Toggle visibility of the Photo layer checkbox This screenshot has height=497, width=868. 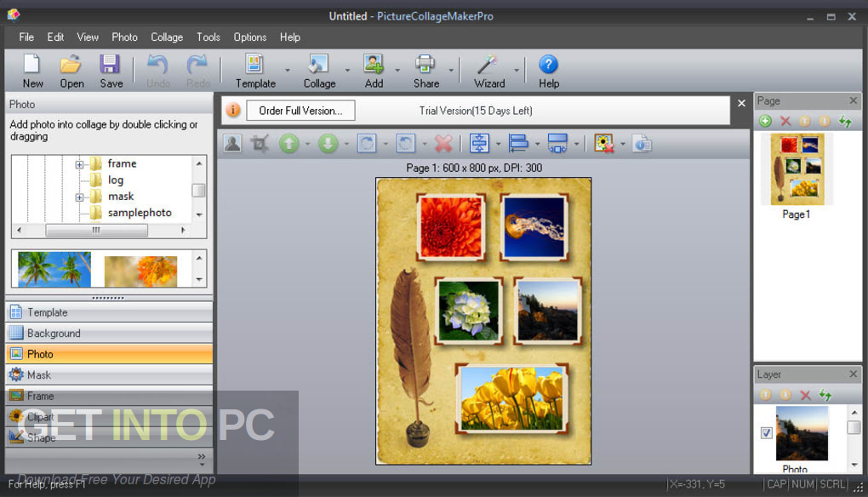(766, 432)
